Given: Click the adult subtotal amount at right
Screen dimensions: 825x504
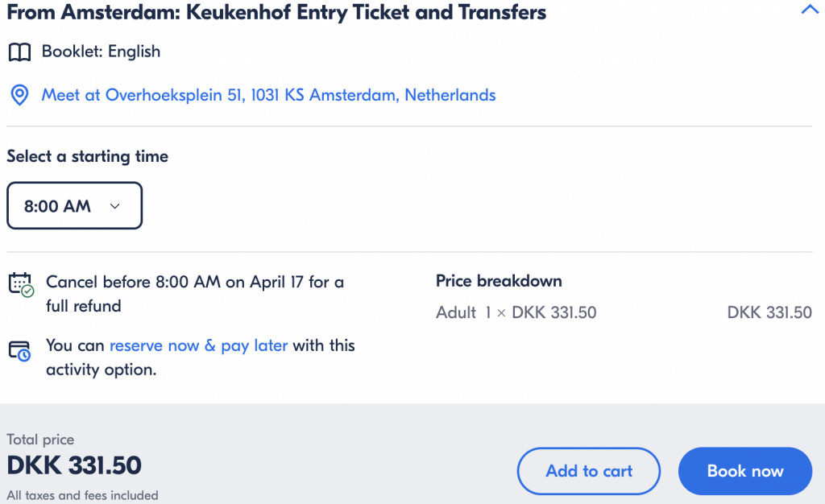Looking at the screenshot, I should 769,312.
